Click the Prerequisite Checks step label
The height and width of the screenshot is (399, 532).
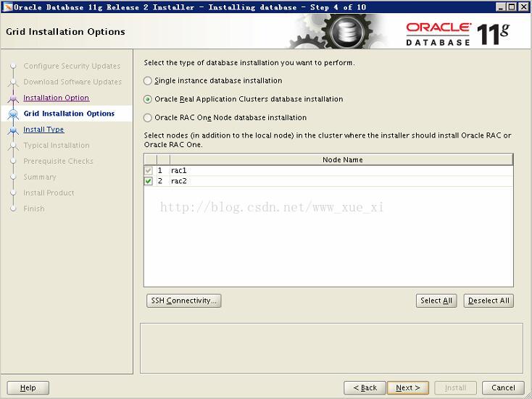tap(58, 161)
